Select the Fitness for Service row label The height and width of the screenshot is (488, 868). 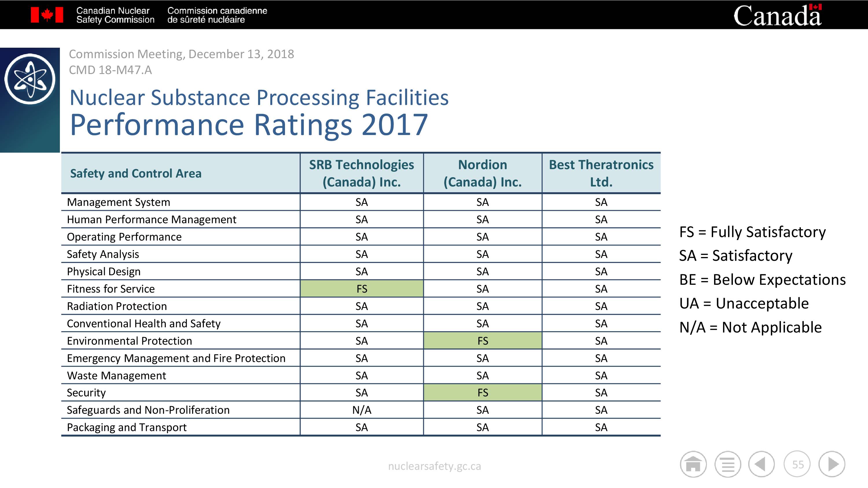[111, 289]
